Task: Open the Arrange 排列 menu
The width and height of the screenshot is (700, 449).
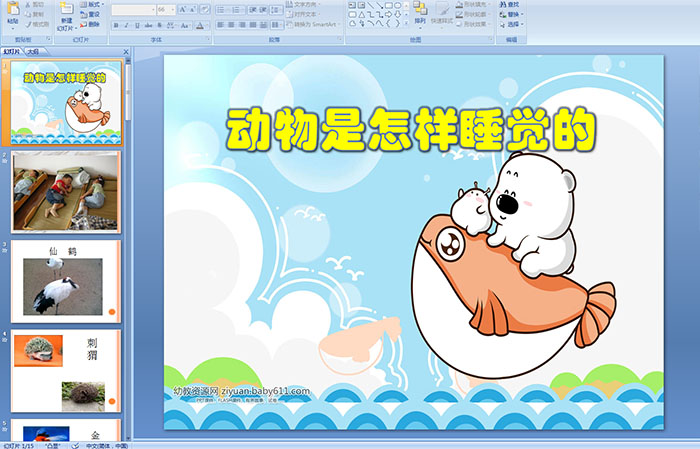Action: 420,13
